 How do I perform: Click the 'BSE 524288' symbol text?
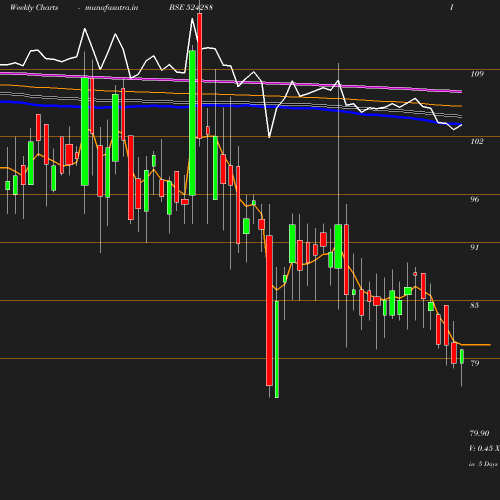tap(191, 7)
